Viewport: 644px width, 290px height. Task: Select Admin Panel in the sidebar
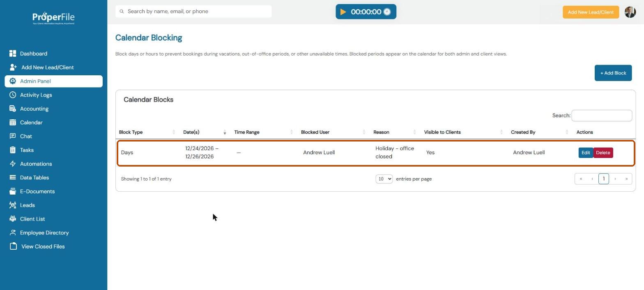[x=54, y=81]
